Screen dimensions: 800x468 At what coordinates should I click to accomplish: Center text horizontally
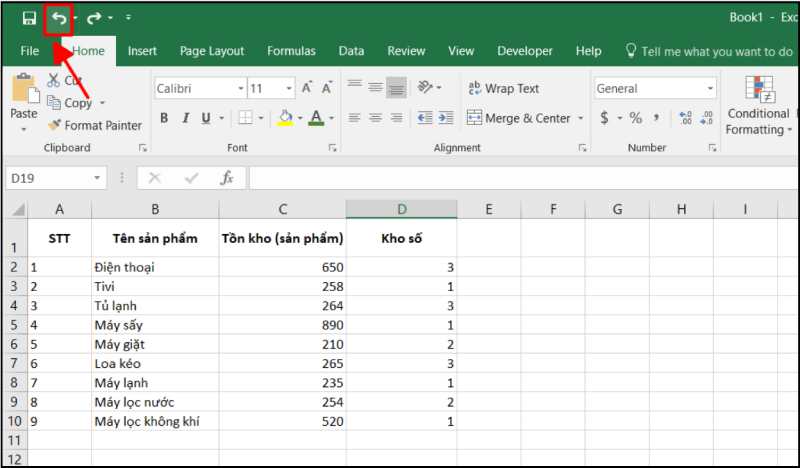[x=376, y=118]
